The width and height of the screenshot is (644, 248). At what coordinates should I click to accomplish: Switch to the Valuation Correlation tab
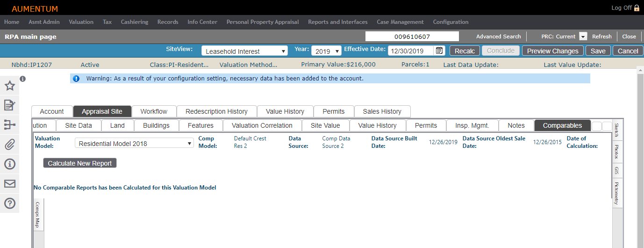tap(262, 125)
